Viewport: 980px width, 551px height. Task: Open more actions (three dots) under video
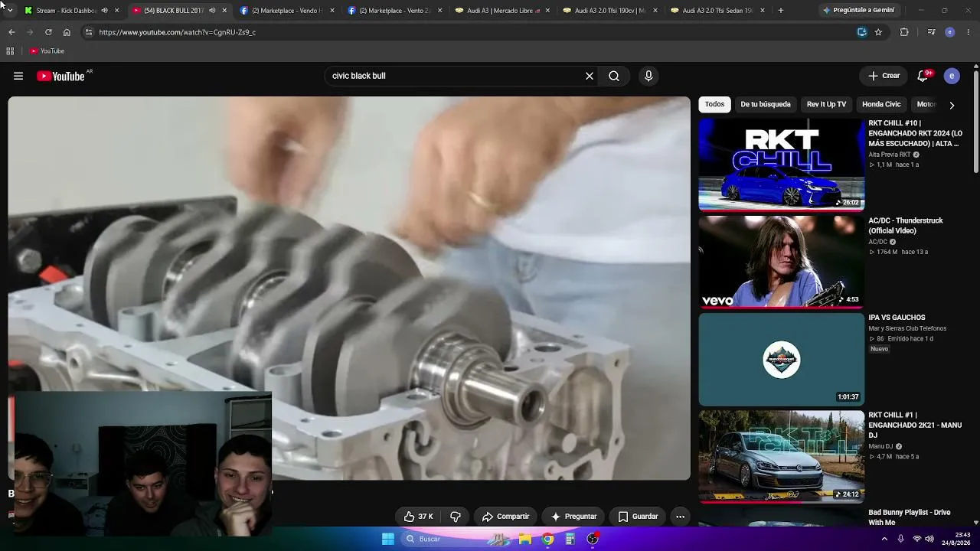tap(680, 517)
